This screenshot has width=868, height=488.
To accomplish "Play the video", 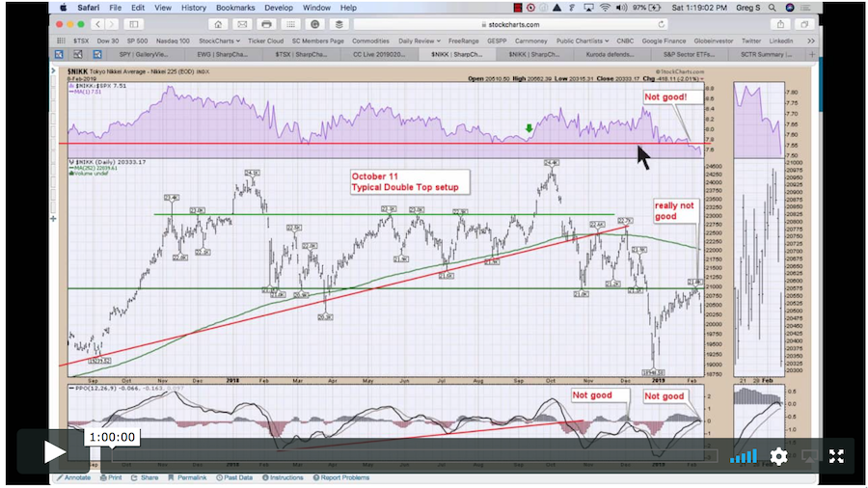I will [54, 452].
